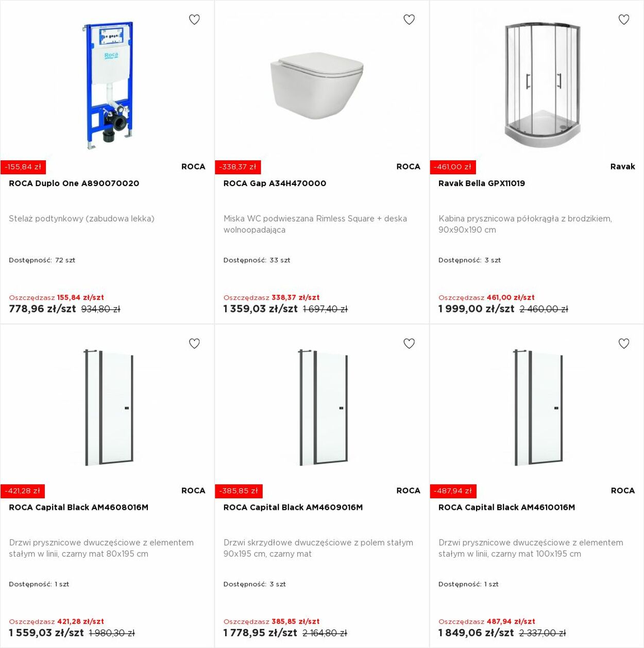The height and width of the screenshot is (648, 644).
Task: Save ROCA Capital Black AM4608016M to wishlist
Action: point(194,343)
